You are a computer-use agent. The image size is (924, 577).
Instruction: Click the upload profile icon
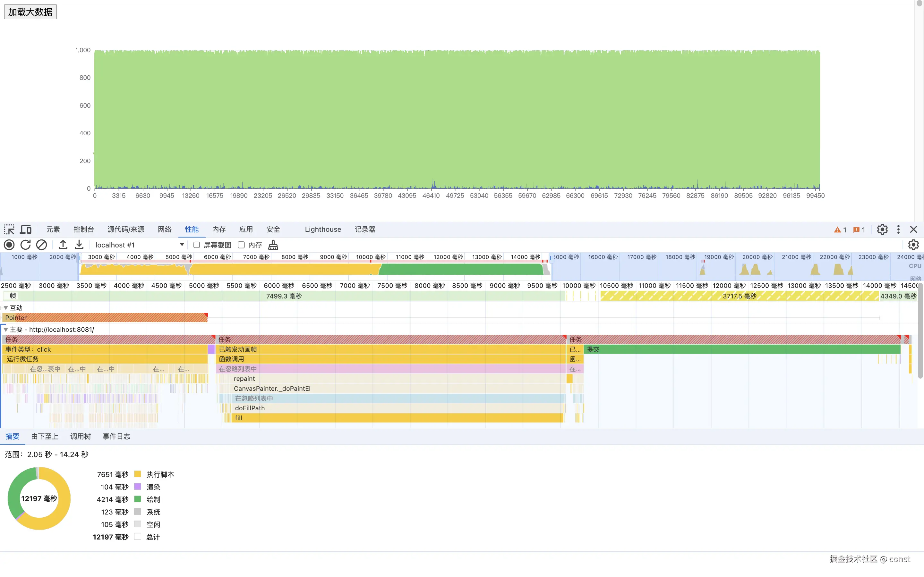pos(63,245)
